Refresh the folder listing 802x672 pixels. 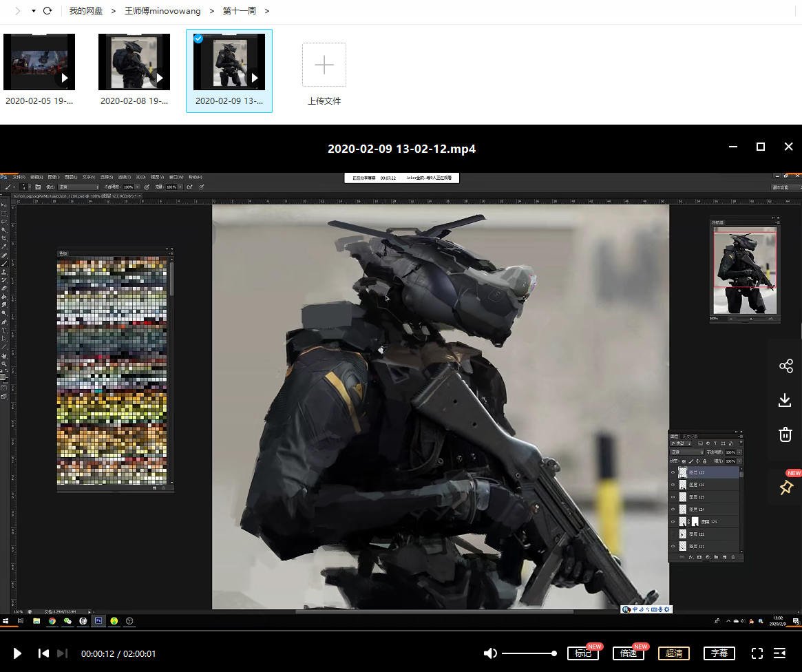(48, 11)
